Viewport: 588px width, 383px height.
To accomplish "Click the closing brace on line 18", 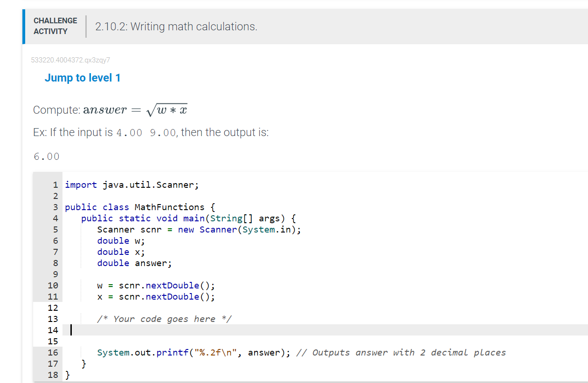I will pos(67,375).
